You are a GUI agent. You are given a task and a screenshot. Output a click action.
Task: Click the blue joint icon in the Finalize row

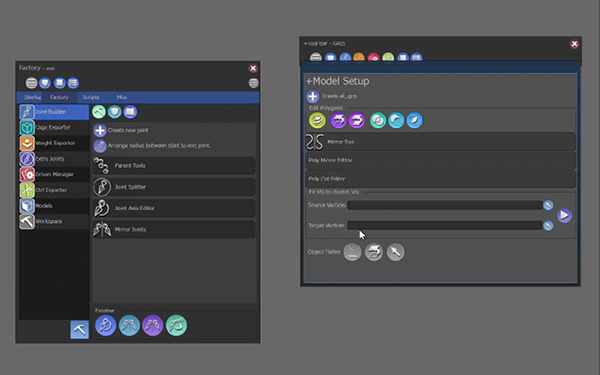pos(106,326)
